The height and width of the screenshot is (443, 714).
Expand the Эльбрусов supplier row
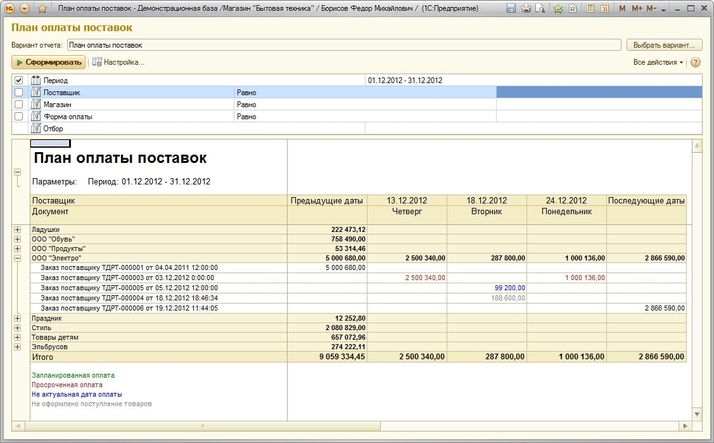click(17, 345)
